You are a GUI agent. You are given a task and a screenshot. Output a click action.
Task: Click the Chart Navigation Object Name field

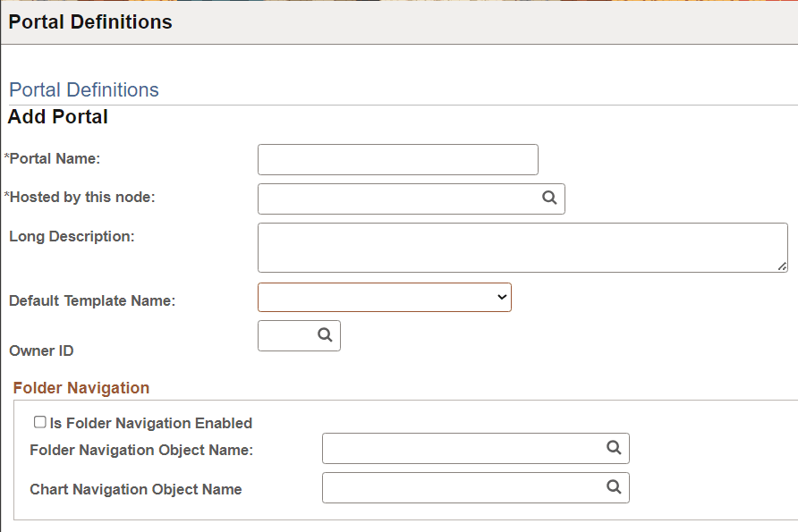point(456,487)
